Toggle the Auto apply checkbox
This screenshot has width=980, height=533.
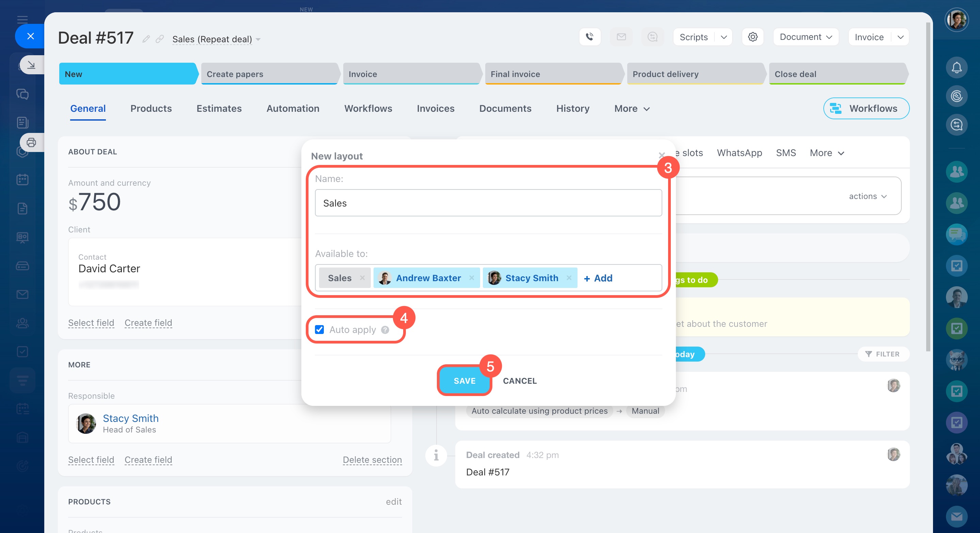point(319,330)
